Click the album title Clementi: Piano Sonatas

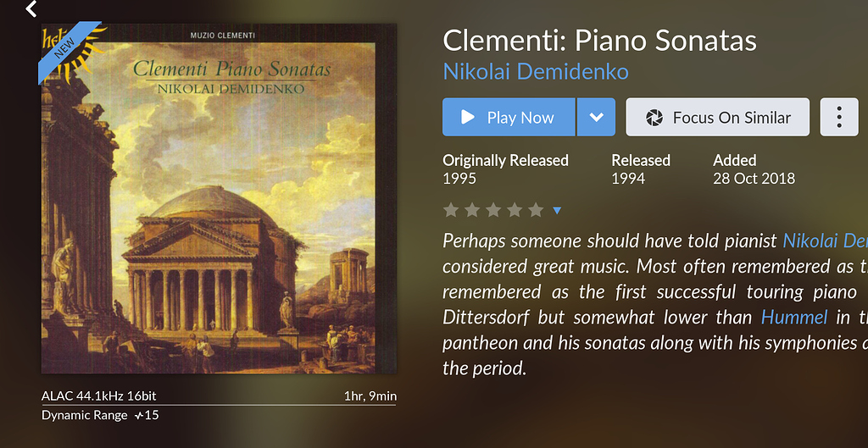click(599, 41)
